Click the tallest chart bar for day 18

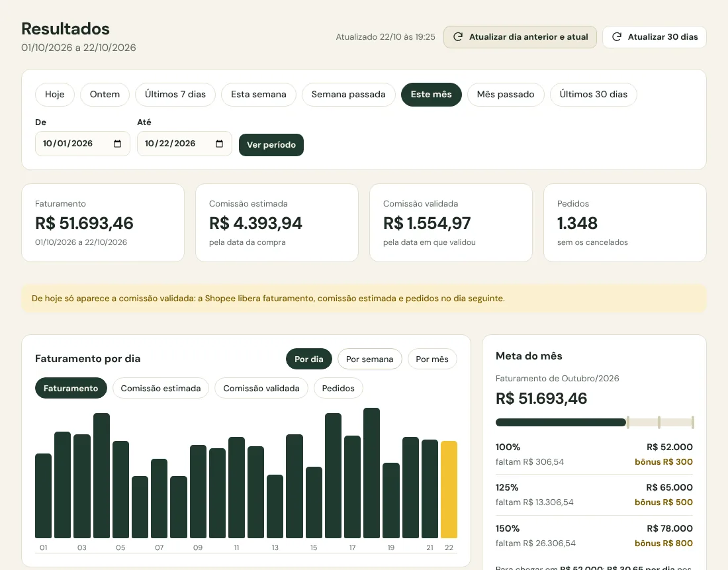pyautogui.click(x=371, y=473)
